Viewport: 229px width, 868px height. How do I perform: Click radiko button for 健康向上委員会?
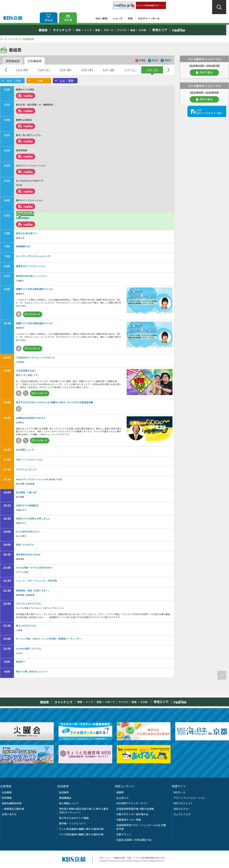26,126
